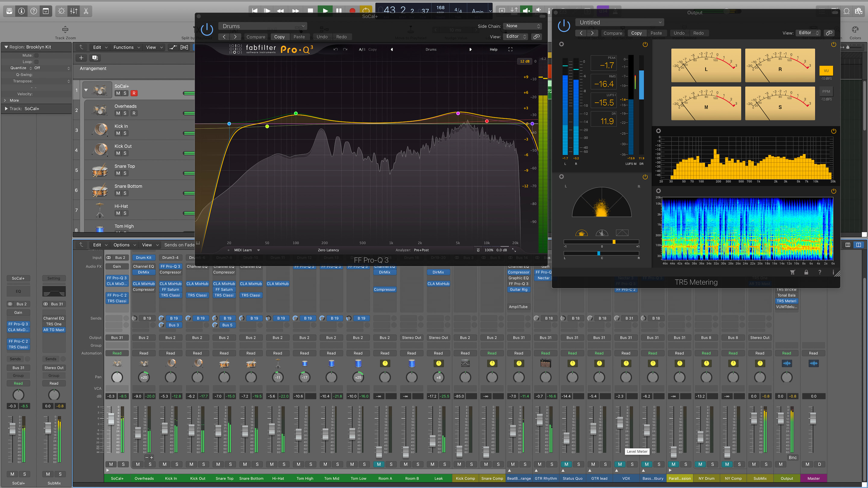Open the Quantize Off dropdown

pos(52,68)
